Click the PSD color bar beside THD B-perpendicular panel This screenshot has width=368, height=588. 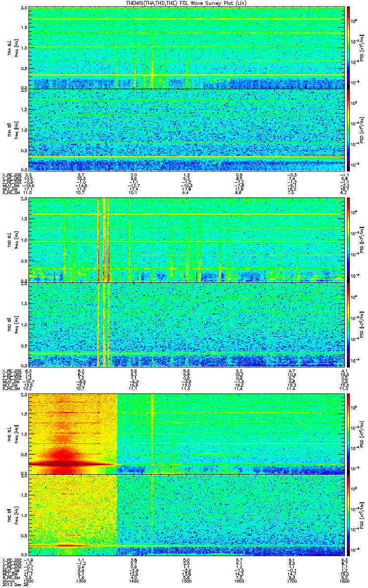[348, 240]
